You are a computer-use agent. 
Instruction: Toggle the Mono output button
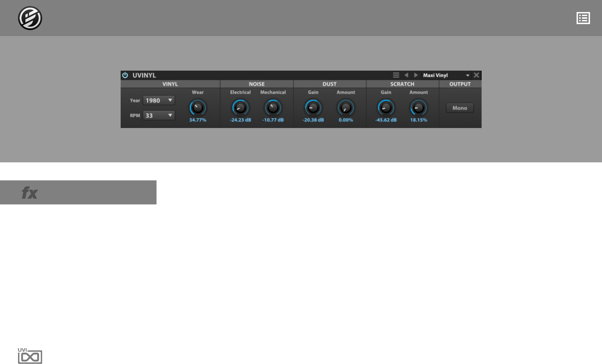pos(460,108)
